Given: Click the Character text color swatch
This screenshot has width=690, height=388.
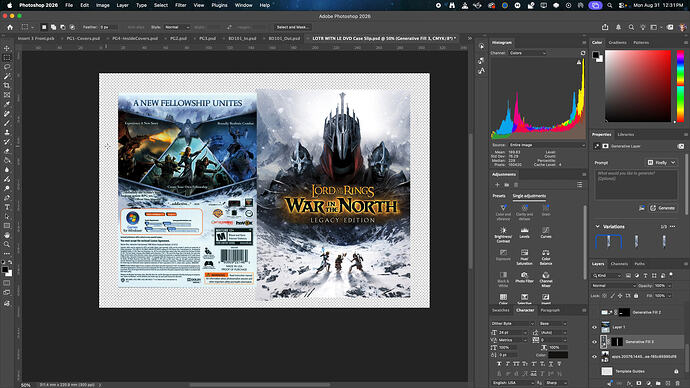Looking at the screenshot, I should click(558, 355).
